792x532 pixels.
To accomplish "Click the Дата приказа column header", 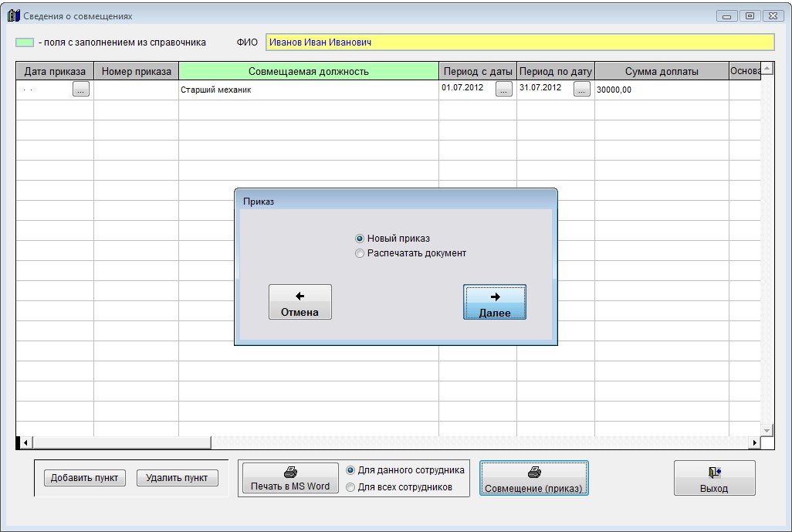I will pos(55,71).
